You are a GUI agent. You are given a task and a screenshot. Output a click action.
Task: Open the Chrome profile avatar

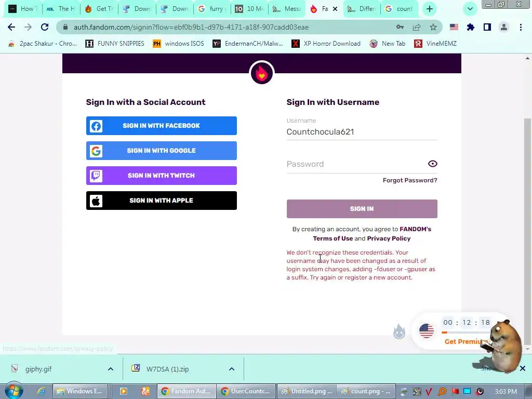point(504,27)
